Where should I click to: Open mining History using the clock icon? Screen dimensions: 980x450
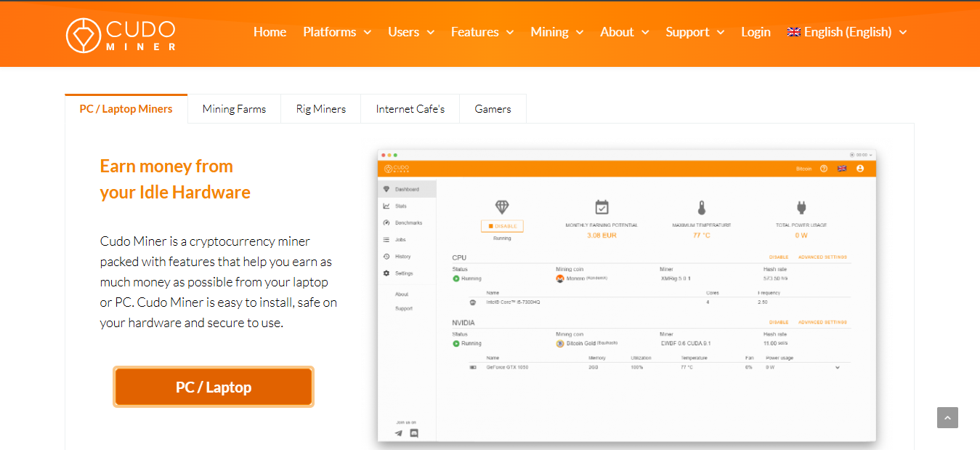coord(386,256)
